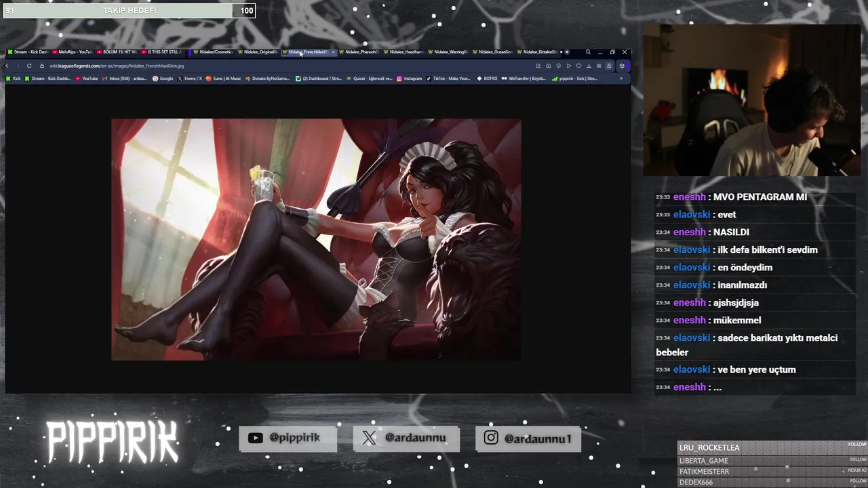Open Suno | AI Music bookmark
Image resolution: width=868 pixels, height=488 pixels.
click(223, 79)
